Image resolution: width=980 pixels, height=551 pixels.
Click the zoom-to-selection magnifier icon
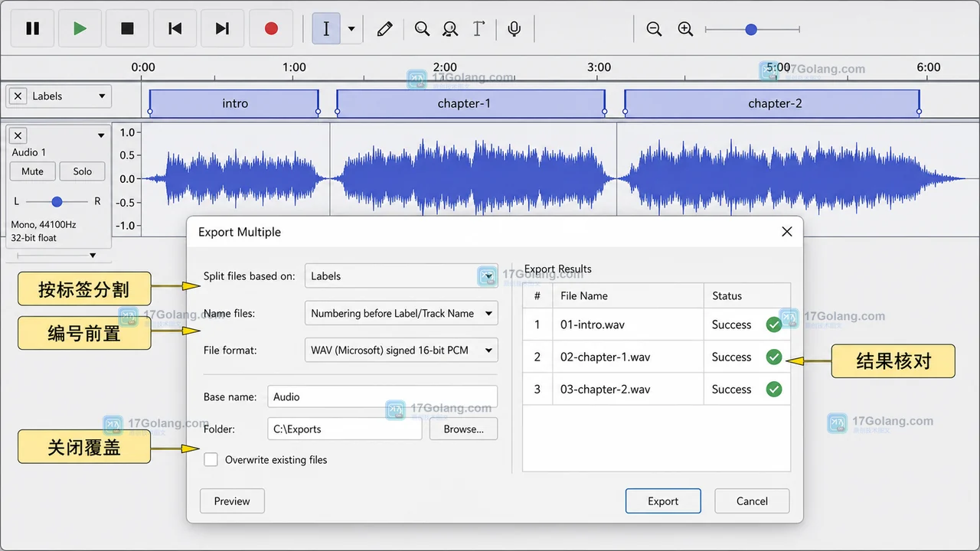click(x=450, y=28)
